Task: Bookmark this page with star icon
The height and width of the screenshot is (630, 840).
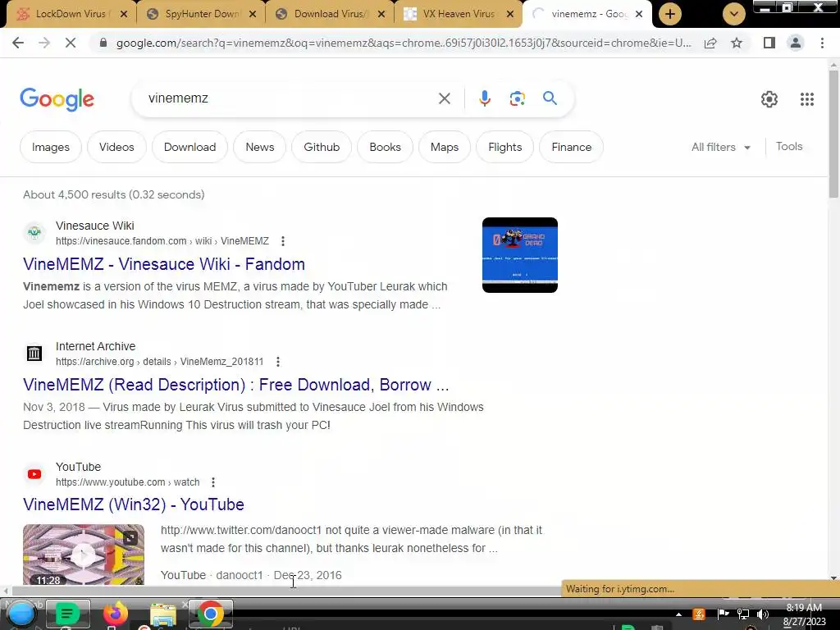Action: pyautogui.click(x=737, y=43)
